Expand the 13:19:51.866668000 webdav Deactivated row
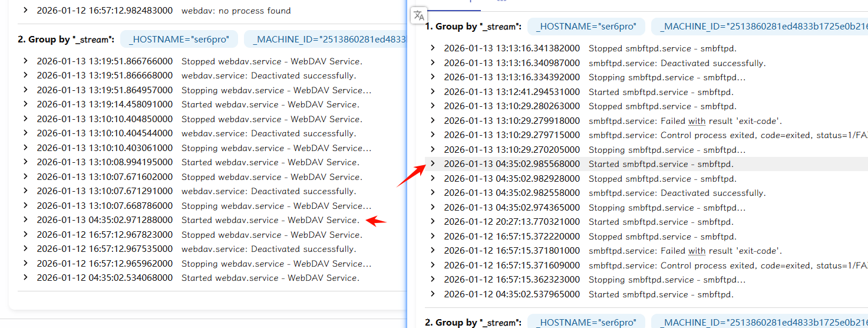 pos(25,76)
